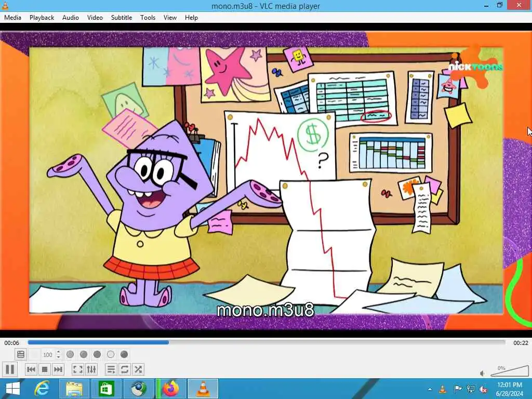Launch Internet Explorer from taskbar
The width and height of the screenshot is (532, 399).
tap(42, 389)
